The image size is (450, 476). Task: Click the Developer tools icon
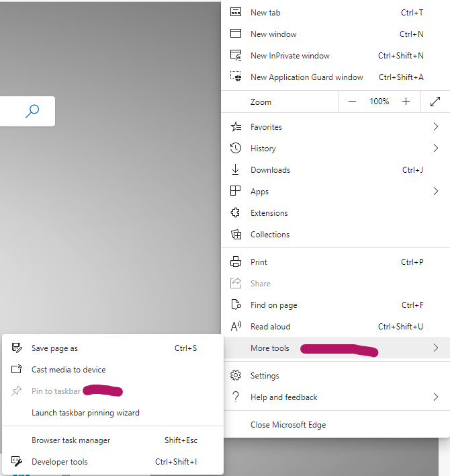click(x=17, y=461)
